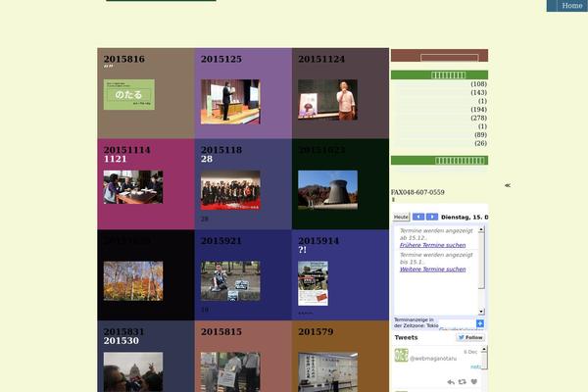
Task: Click the 'Dienstag, 15.' calendar date header
Action: (465, 218)
